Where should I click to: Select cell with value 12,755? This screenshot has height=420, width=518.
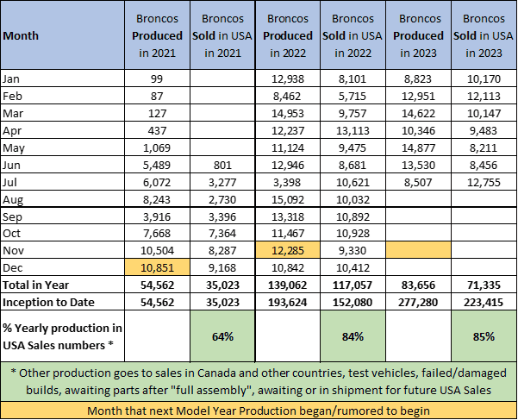[x=484, y=182]
